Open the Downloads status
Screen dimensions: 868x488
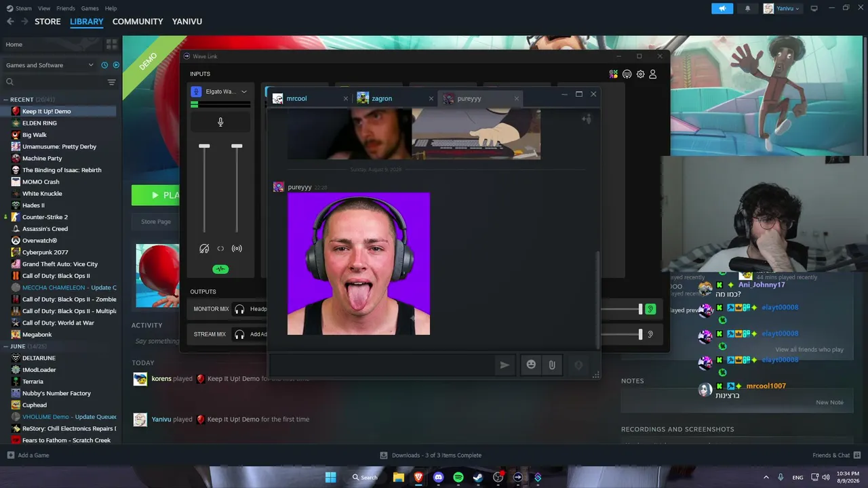[431, 455]
